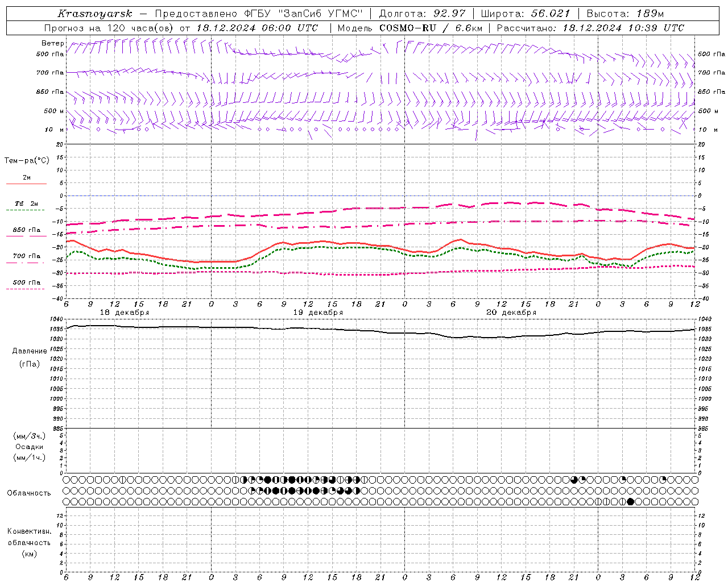
Task: Select the text Предоставлено ФГБУ "ЗапСиб УГМС"
Action: pos(258,14)
